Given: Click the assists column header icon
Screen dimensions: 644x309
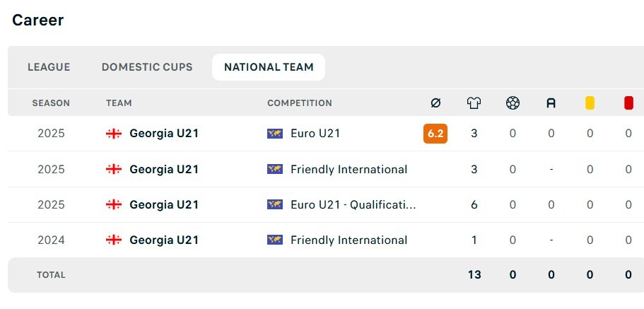Looking at the screenshot, I should click(x=551, y=103).
